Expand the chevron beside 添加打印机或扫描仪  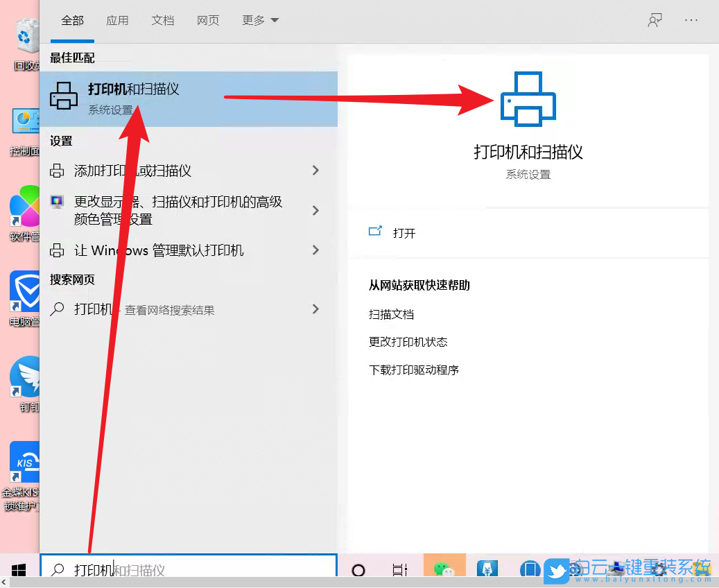[x=316, y=170]
